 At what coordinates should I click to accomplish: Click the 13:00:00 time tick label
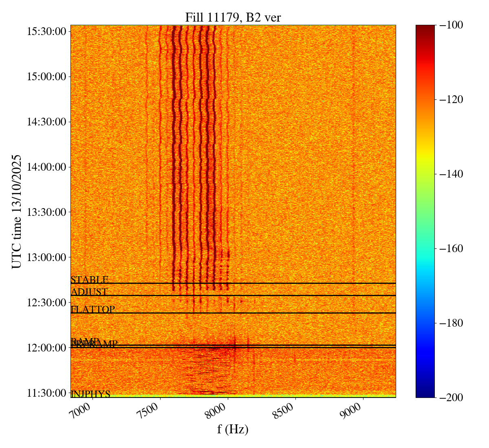47,257
